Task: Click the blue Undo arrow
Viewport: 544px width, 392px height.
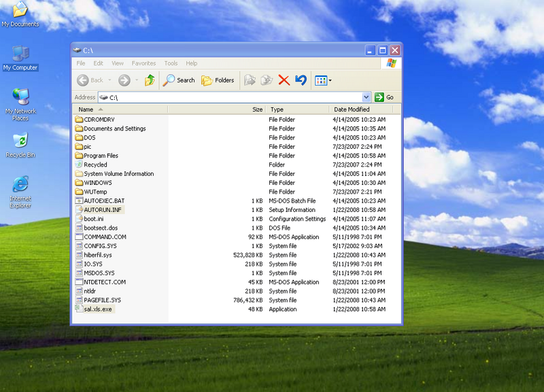Action: point(301,80)
